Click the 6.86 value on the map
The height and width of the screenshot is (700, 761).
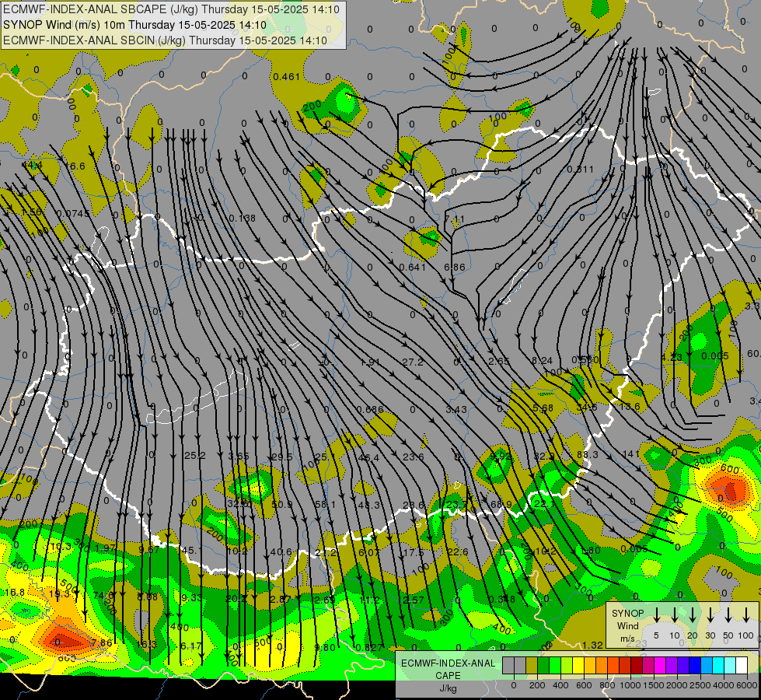pyautogui.click(x=455, y=268)
